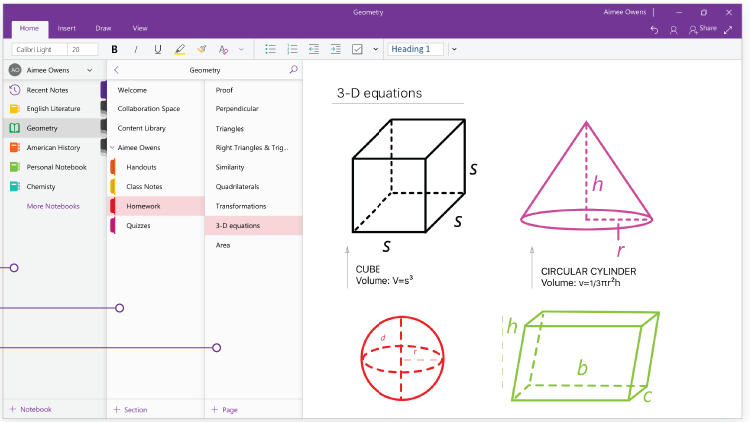This screenshot has height=422, width=750.
Task: Open the Heading 1 style box
Action: pos(415,49)
